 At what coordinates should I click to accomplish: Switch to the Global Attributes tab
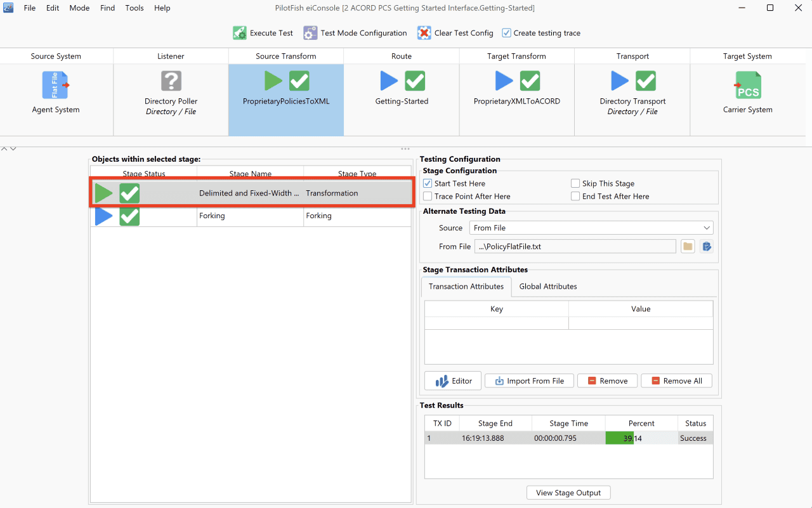click(x=548, y=287)
